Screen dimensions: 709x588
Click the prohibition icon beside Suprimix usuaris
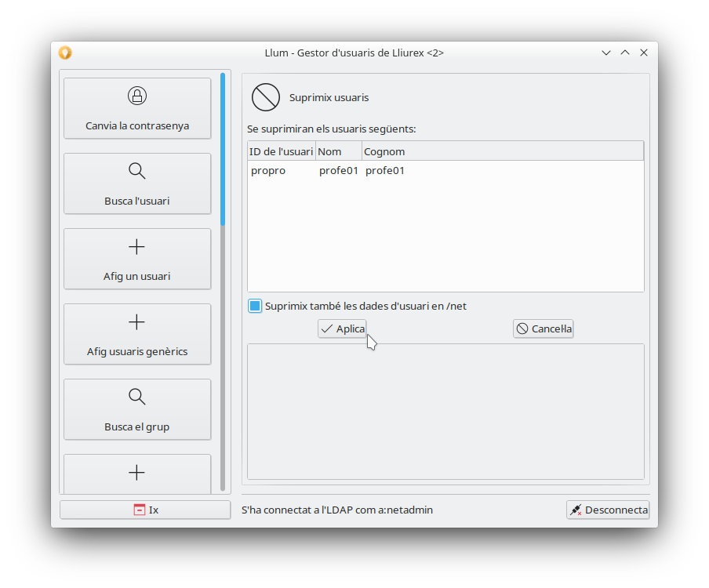[x=265, y=98]
